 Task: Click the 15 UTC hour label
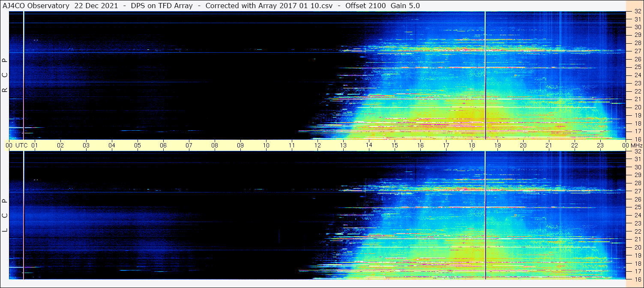click(x=395, y=145)
